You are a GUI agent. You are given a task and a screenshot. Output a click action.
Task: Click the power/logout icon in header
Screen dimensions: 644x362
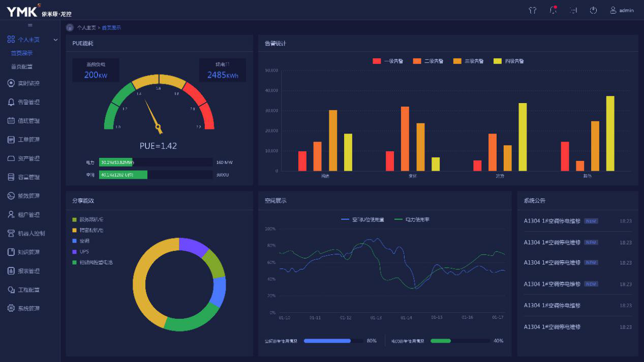coord(593,10)
